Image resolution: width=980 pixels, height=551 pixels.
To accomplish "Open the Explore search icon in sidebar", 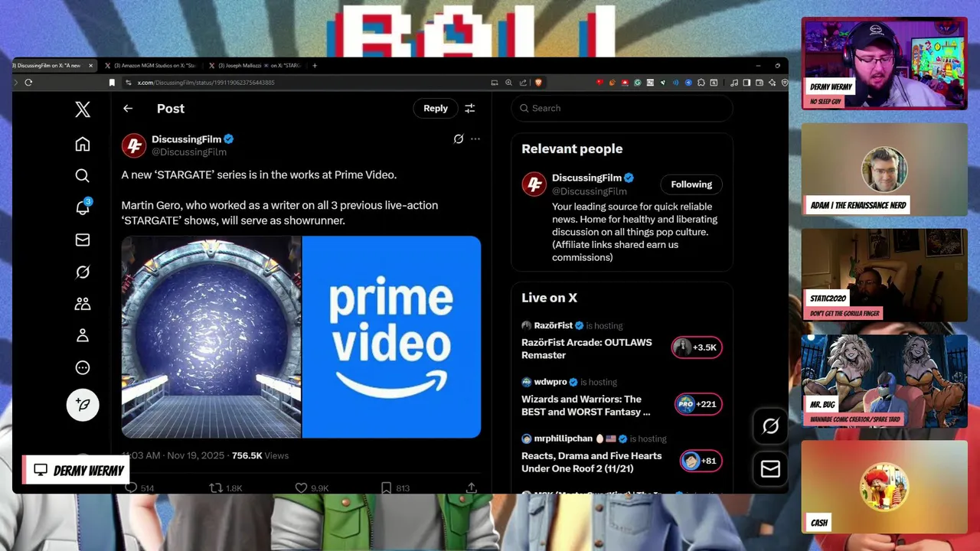I will click(x=83, y=176).
